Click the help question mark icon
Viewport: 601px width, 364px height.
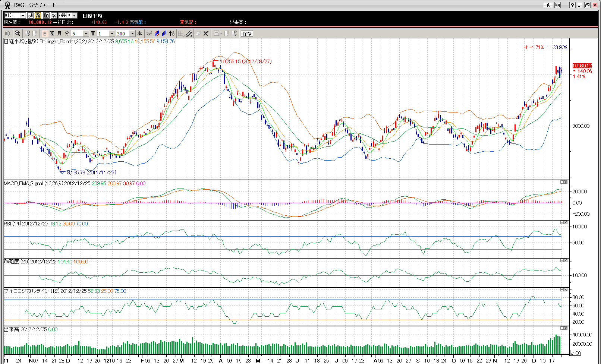pyautogui.click(x=572, y=5)
